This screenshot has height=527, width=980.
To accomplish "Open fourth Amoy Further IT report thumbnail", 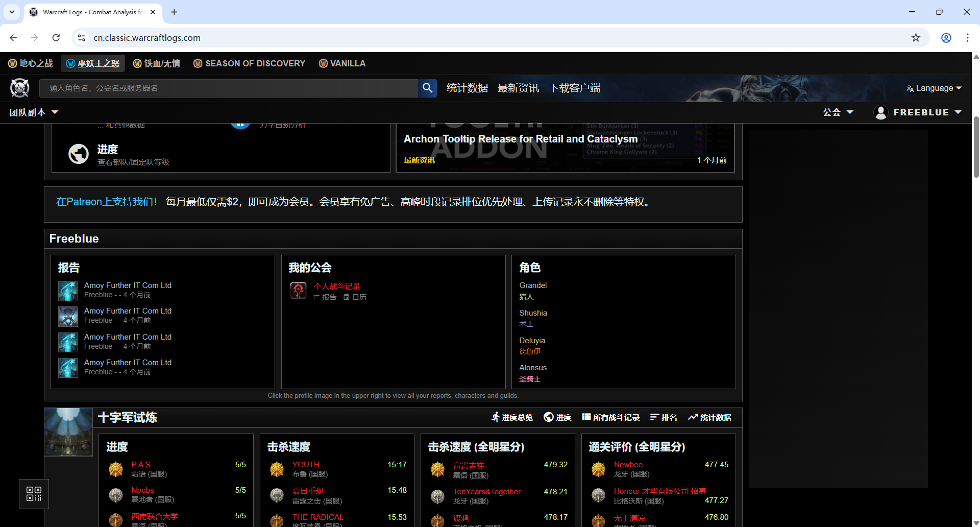I will tap(68, 368).
